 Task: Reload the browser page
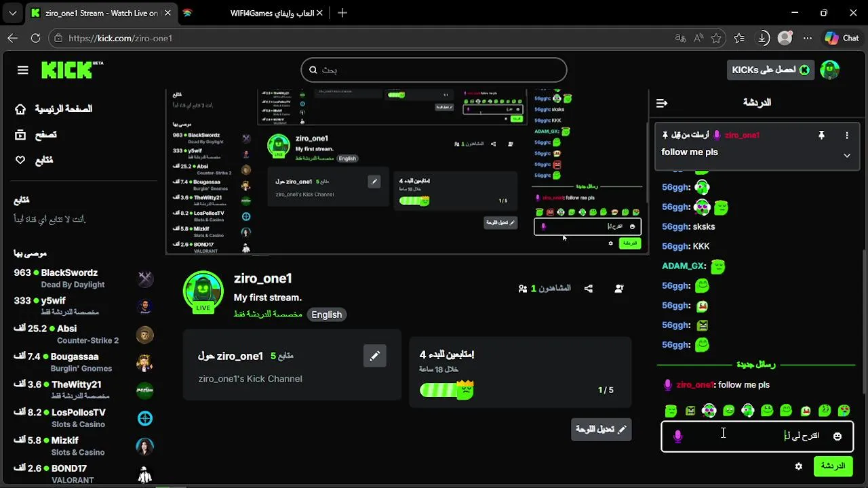tap(36, 38)
